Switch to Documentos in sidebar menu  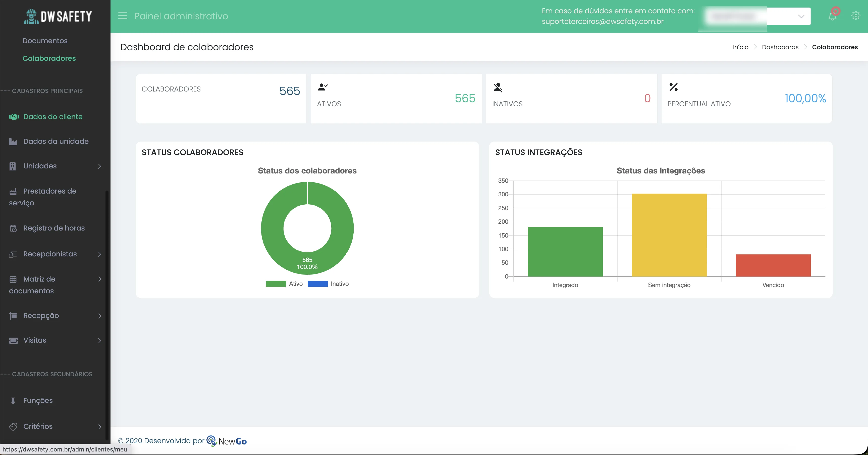pyautogui.click(x=45, y=40)
